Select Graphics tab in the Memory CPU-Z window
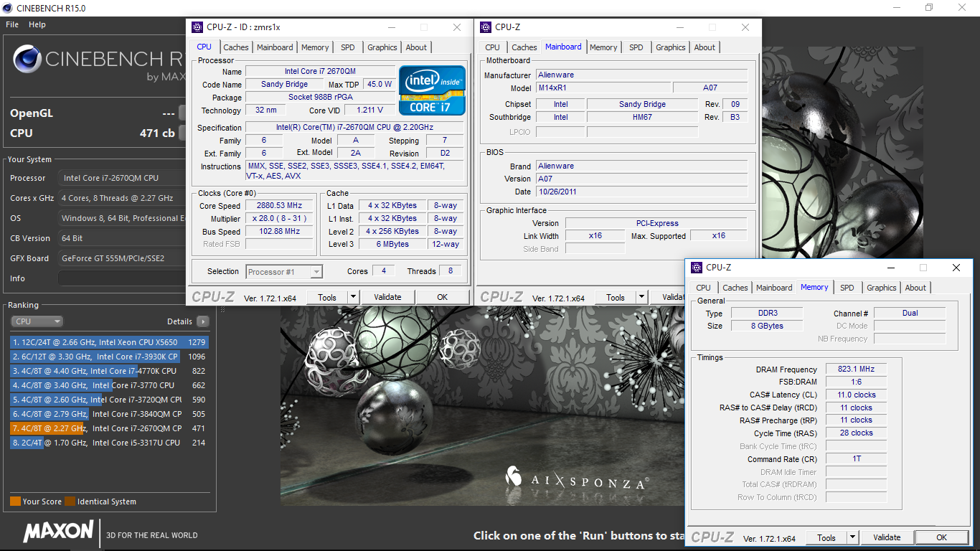This screenshot has height=551, width=980. (x=882, y=288)
